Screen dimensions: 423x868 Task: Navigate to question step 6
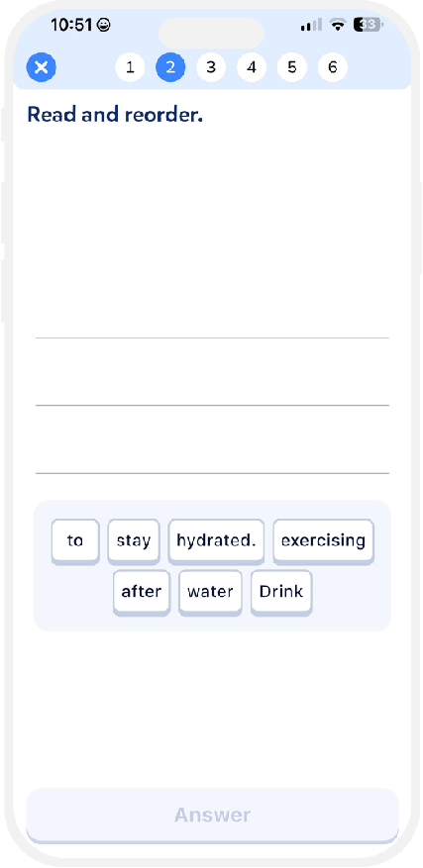[333, 67]
